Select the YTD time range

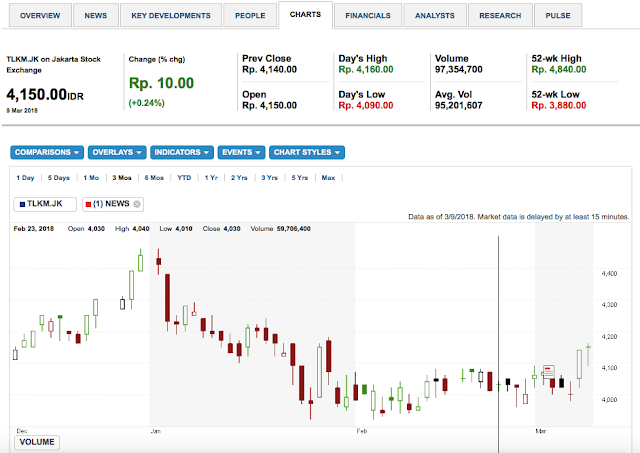coord(184,178)
